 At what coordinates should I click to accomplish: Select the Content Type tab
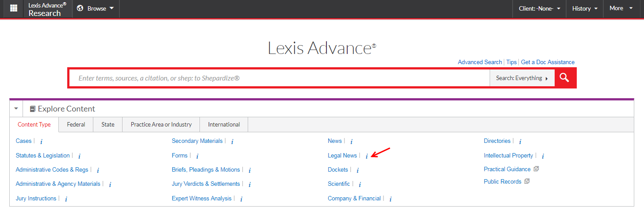(34, 125)
